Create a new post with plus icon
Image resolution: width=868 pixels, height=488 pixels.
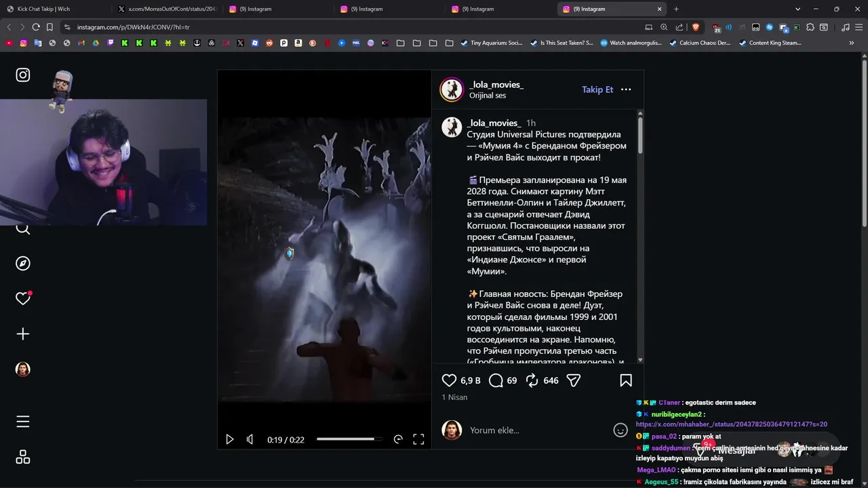point(23,334)
